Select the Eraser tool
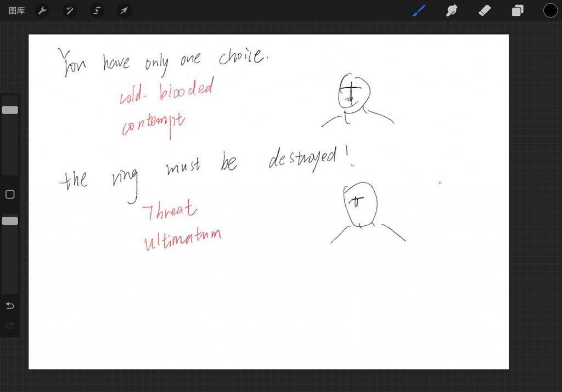Viewport: 562px width, 392px height. click(485, 10)
